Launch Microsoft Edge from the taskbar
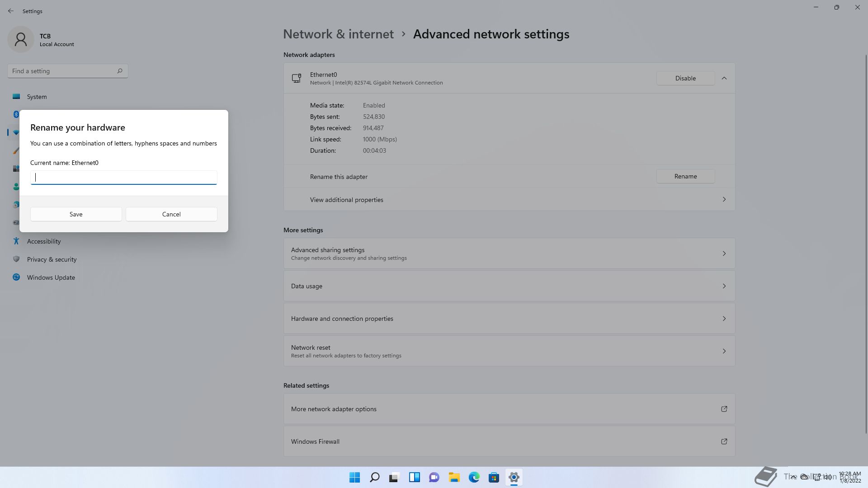 [x=474, y=477]
